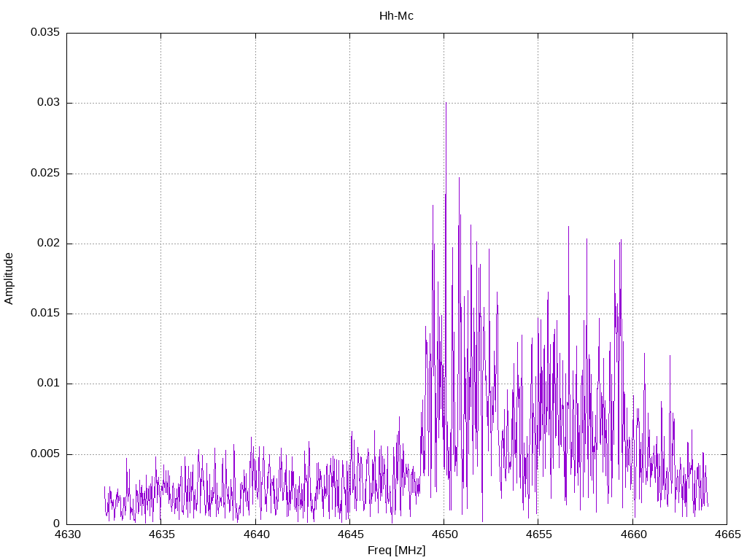Select the 0.035 y-axis tick label

[x=44, y=33]
